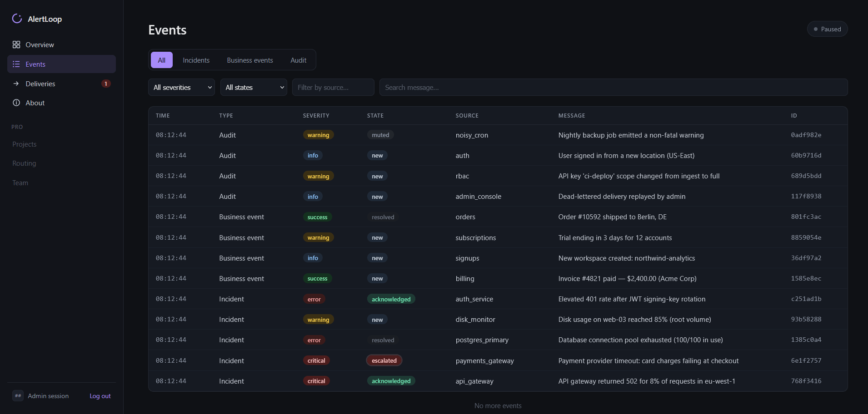Switch to the All tab
The width and height of the screenshot is (868, 414).
[162, 60]
